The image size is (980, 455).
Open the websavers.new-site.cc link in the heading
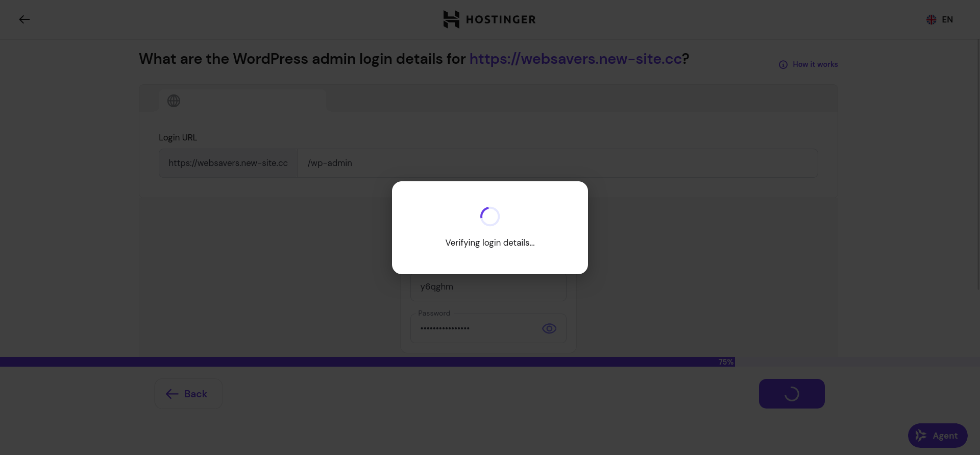[576, 59]
